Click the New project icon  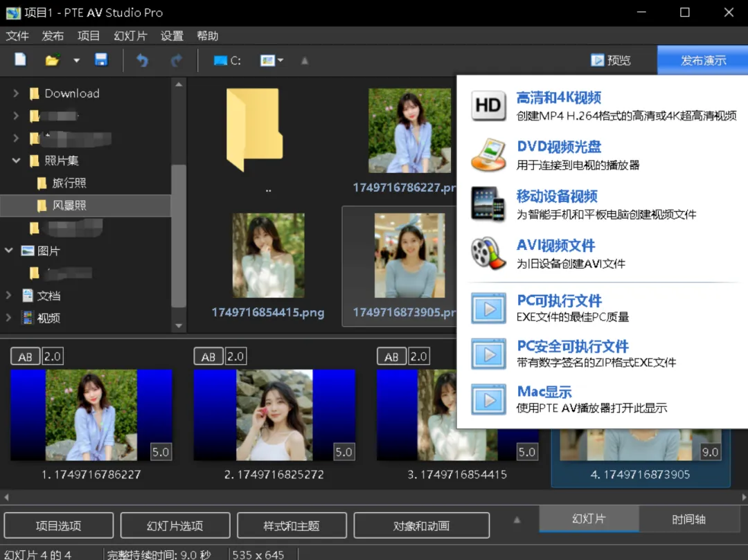(x=21, y=60)
